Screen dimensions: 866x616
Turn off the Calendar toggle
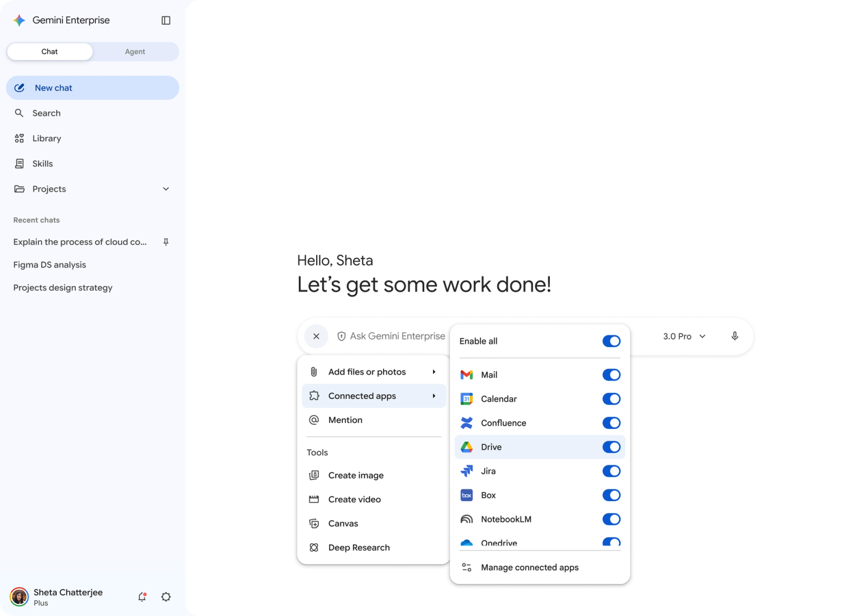611,399
